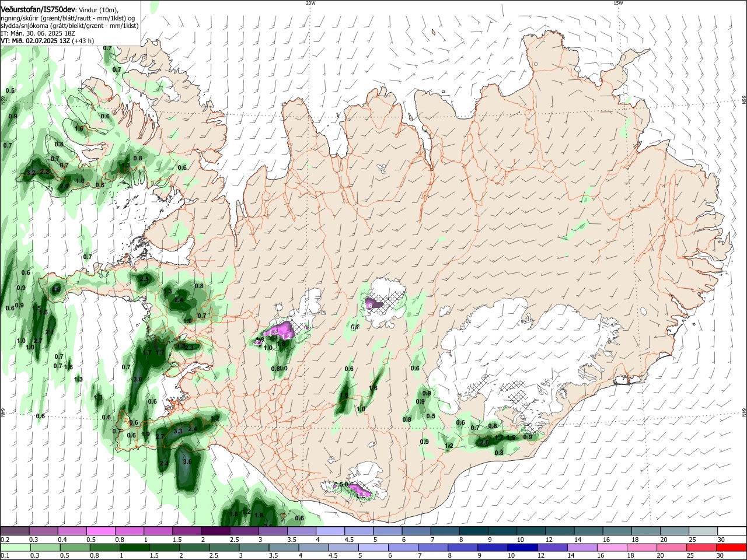Pick the pale blue 5 swatch in the lower legend row
This screenshot has height=560, width=747.
pyautogui.click(x=373, y=548)
